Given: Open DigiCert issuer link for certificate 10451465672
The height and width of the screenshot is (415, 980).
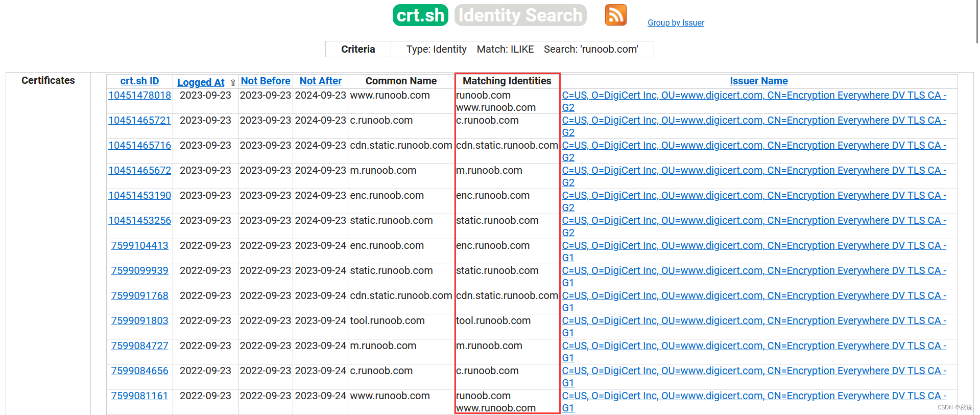Looking at the screenshot, I should point(754,171).
